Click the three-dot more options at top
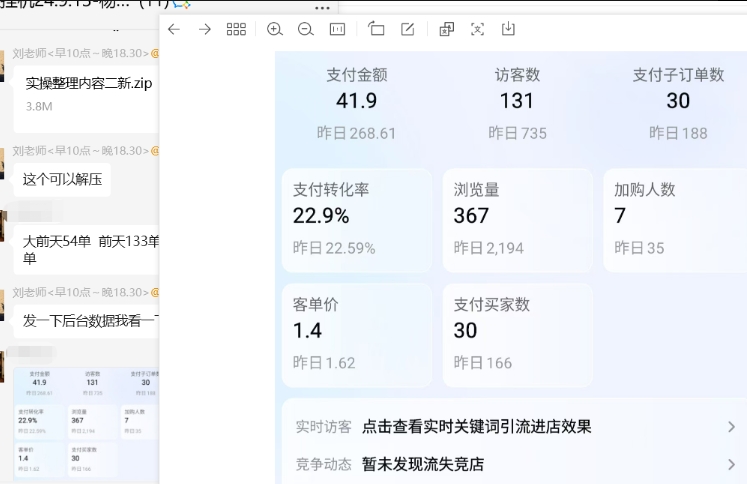 (322, 7)
